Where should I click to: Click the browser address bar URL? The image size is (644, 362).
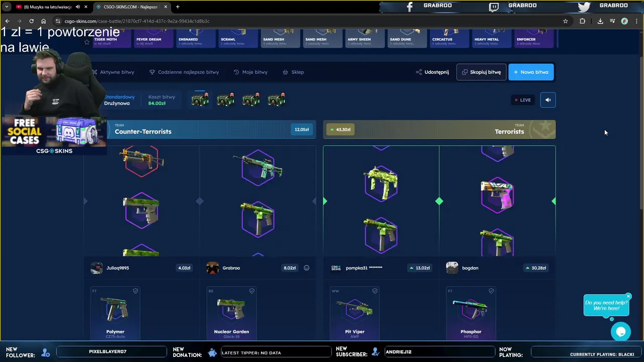click(x=137, y=21)
